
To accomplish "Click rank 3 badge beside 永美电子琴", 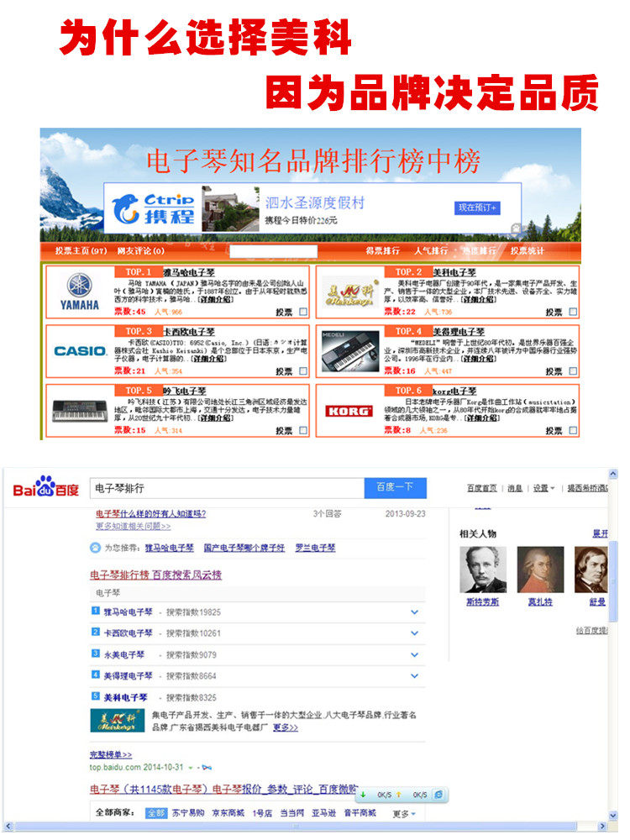I will [96, 653].
